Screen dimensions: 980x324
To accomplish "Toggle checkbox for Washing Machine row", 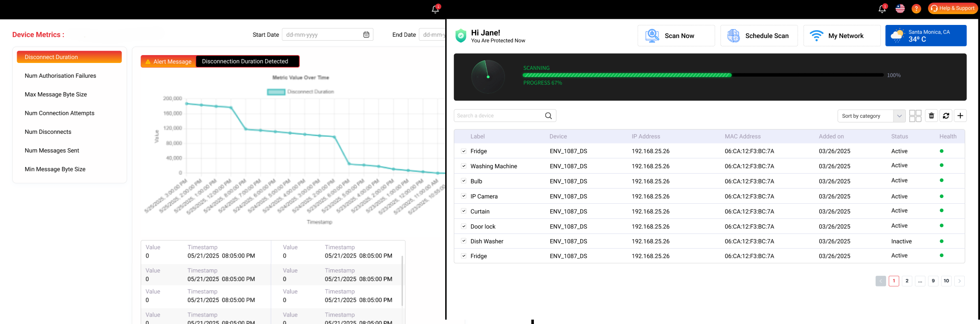I will click(x=464, y=166).
